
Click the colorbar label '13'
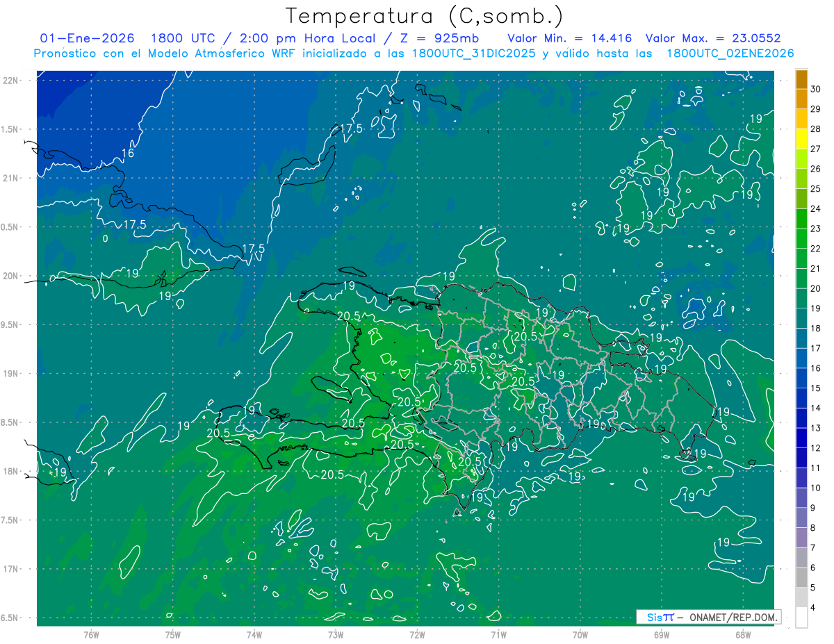[816, 428]
